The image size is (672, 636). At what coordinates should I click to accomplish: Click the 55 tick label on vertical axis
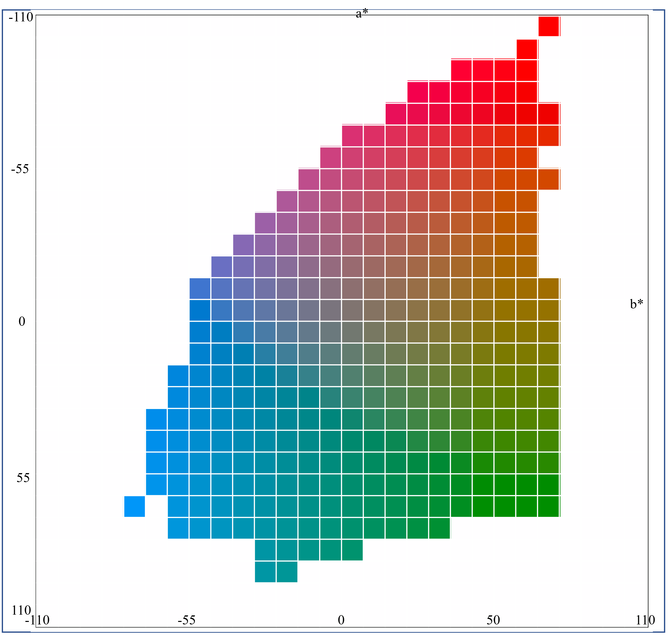click(x=23, y=478)
